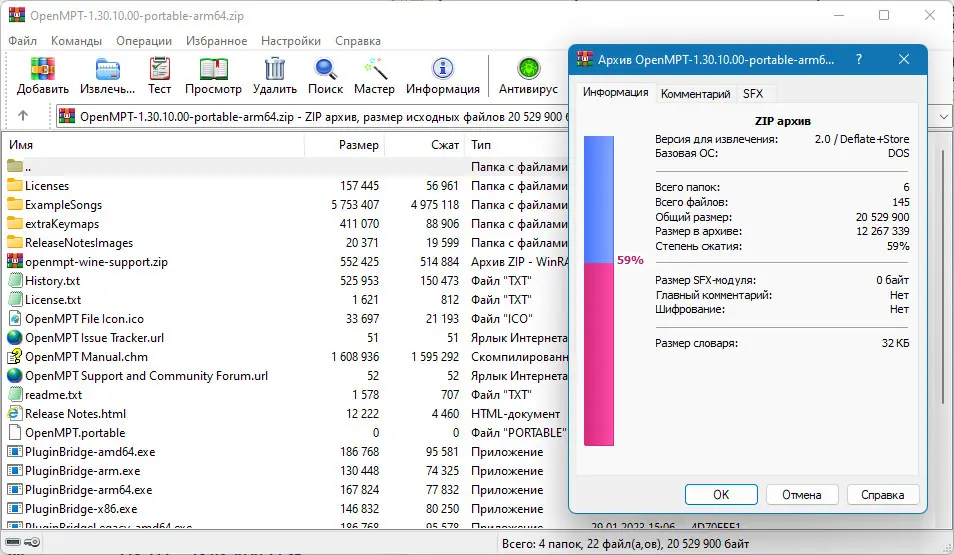Open the Команды menu

[x=76, y=41]
